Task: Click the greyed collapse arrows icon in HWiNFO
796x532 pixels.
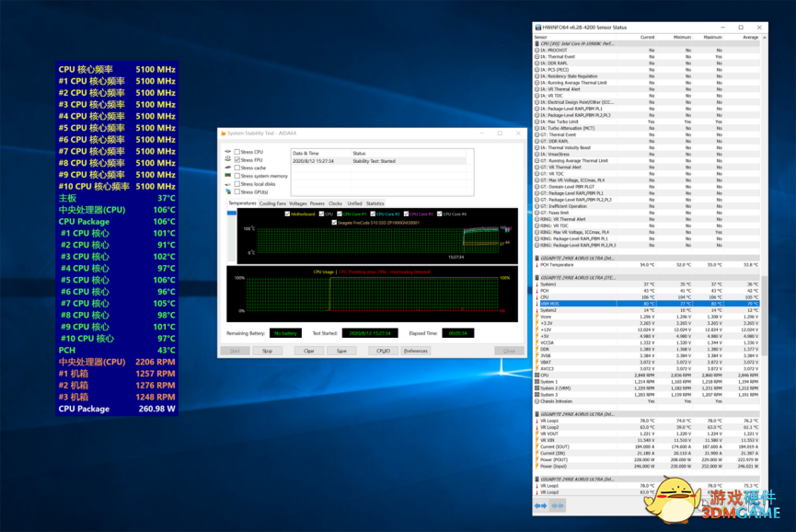Action: [558, 505]
